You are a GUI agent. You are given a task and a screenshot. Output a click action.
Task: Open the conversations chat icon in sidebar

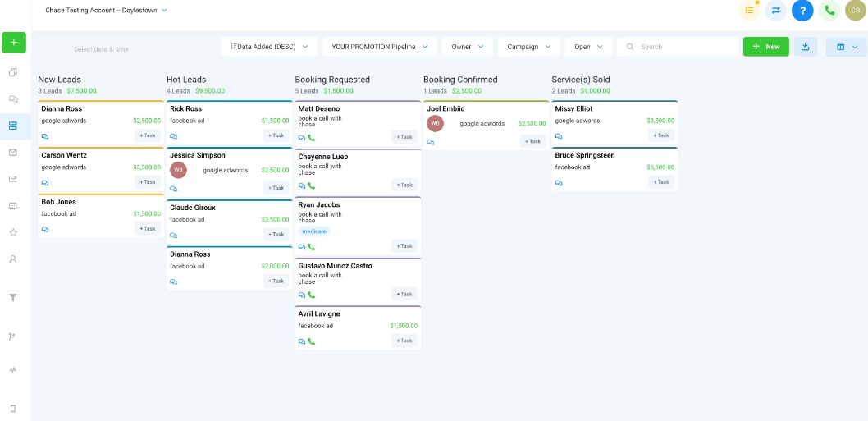(x=13, y=99)
